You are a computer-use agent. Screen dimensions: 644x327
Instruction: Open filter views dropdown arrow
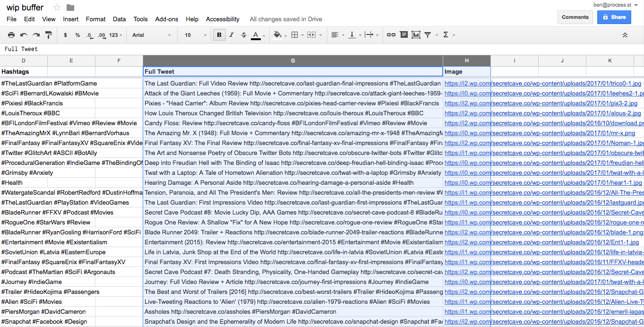[436, 35]
